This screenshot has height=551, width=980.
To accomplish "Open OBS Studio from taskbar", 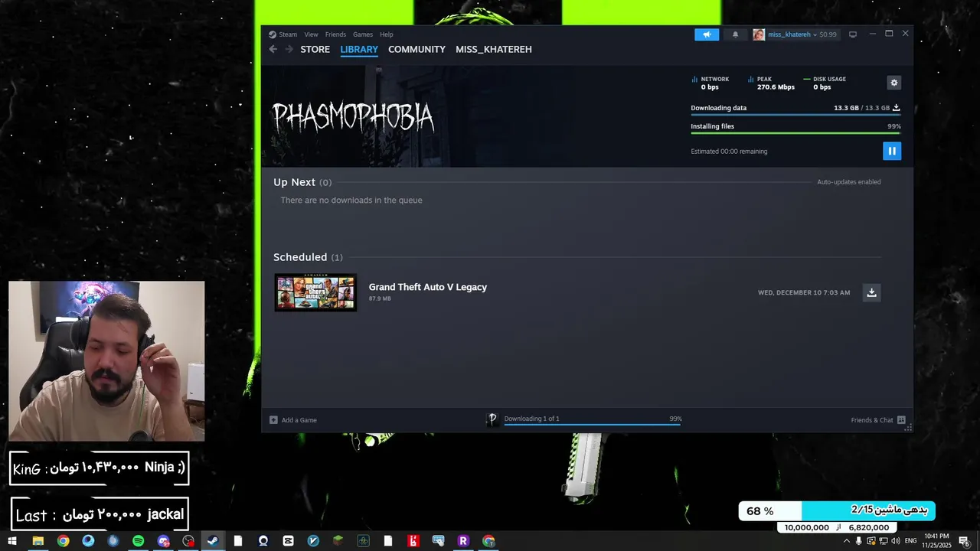I will [x=188, y=541].
